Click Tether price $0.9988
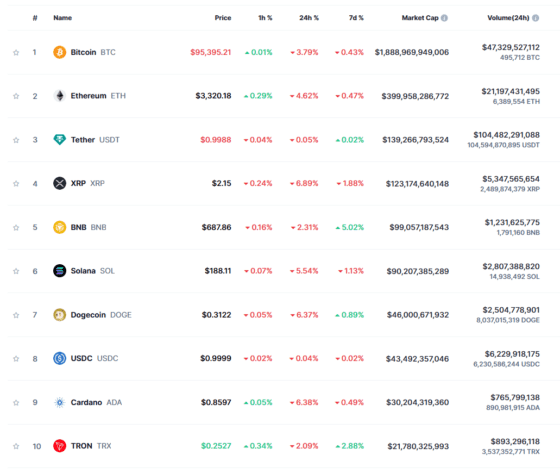The image size is (560, 473). click(216, 140)
